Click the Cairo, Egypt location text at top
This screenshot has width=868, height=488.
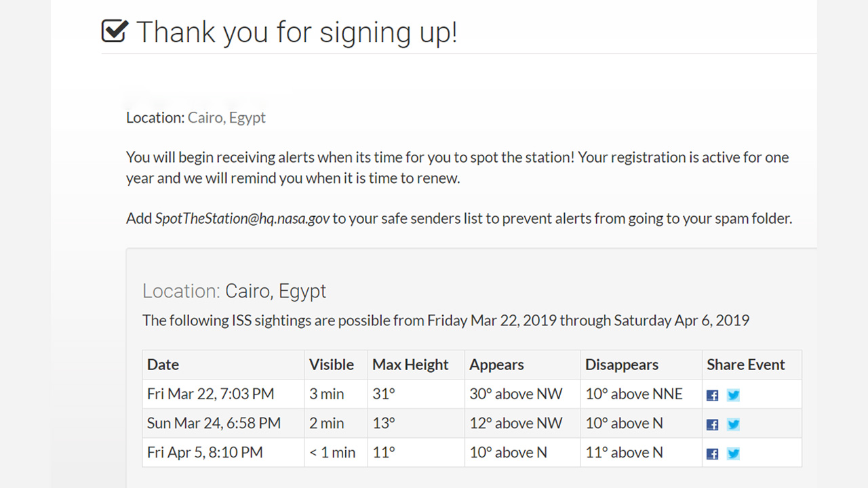(226, 118)
